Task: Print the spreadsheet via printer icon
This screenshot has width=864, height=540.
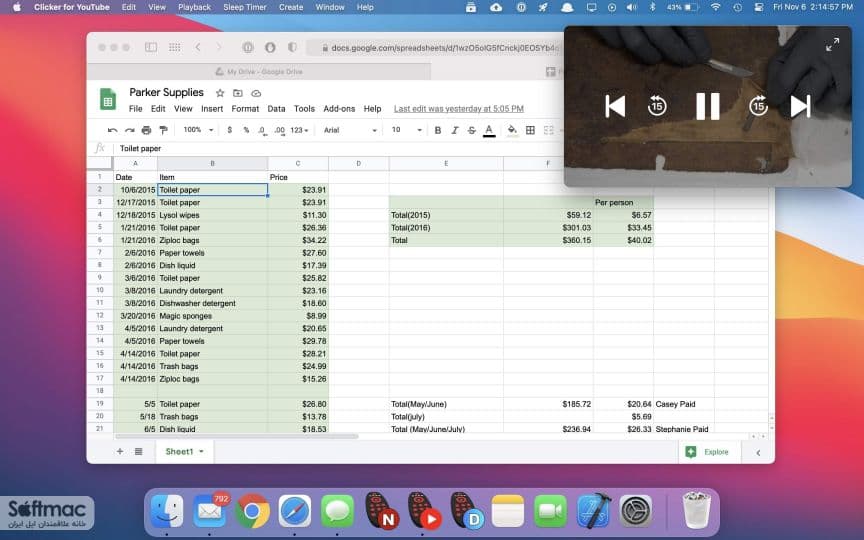Action: tap(146, 131)
